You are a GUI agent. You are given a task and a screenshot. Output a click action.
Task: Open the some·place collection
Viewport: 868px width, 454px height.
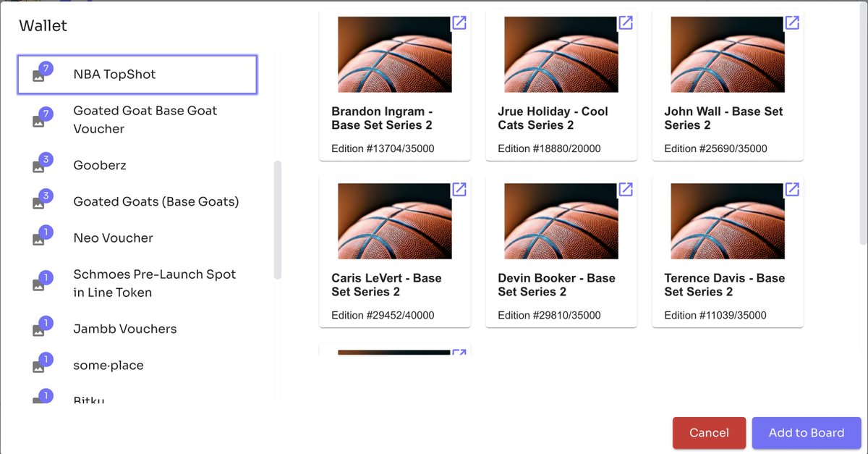(x=137, y=365)
